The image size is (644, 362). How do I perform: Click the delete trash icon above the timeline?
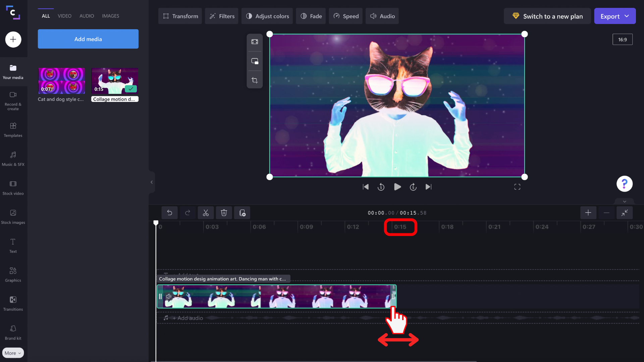224,213
